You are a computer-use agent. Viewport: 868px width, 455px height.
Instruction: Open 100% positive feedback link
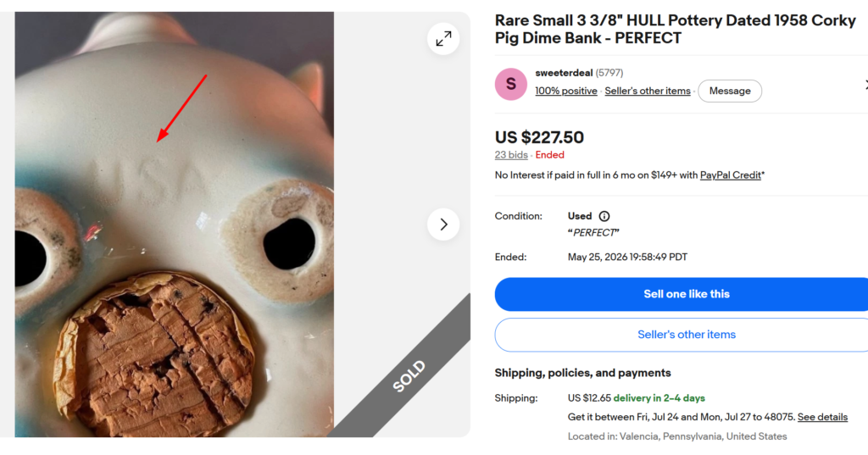pos(565,91)
